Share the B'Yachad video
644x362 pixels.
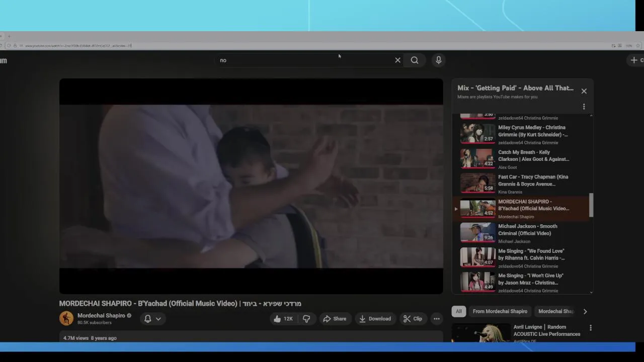[335, 319]
